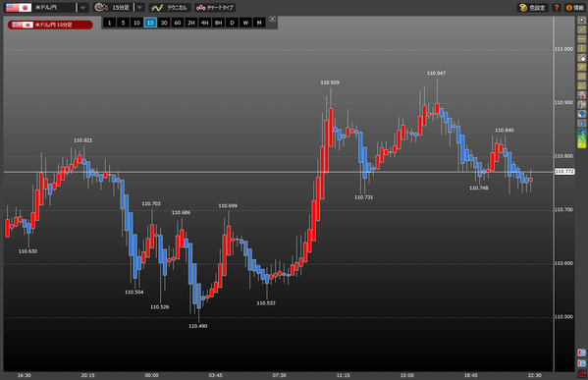
Task: Click the 110.533 low label
Action: tap(266, 303)
